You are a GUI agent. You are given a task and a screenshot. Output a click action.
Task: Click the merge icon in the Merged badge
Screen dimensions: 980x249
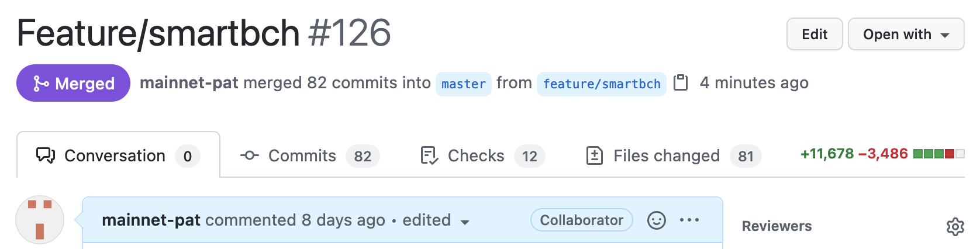(x=40, y=84)
